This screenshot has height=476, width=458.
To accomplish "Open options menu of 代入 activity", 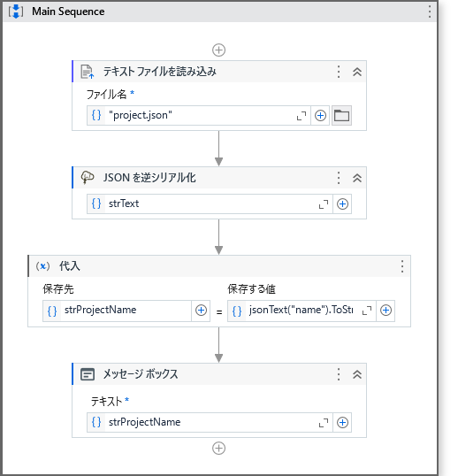I will (402, 266).
